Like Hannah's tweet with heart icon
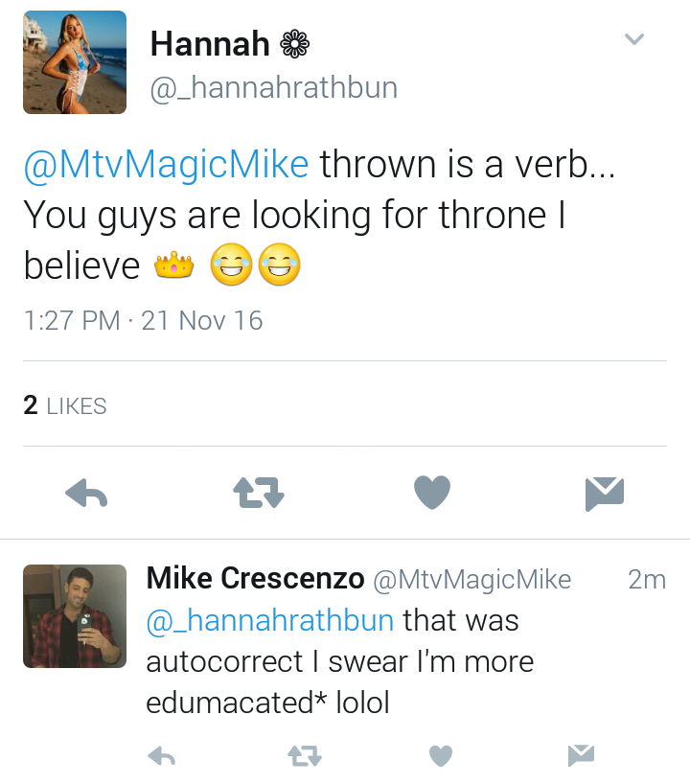The height and width of the screenshot is (784, 690). click(x=432, y=493)
